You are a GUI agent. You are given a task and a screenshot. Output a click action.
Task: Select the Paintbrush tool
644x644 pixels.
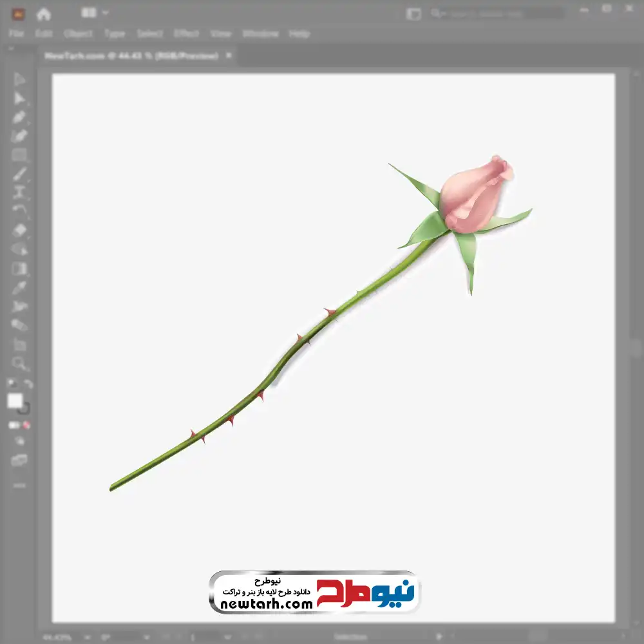19,174
